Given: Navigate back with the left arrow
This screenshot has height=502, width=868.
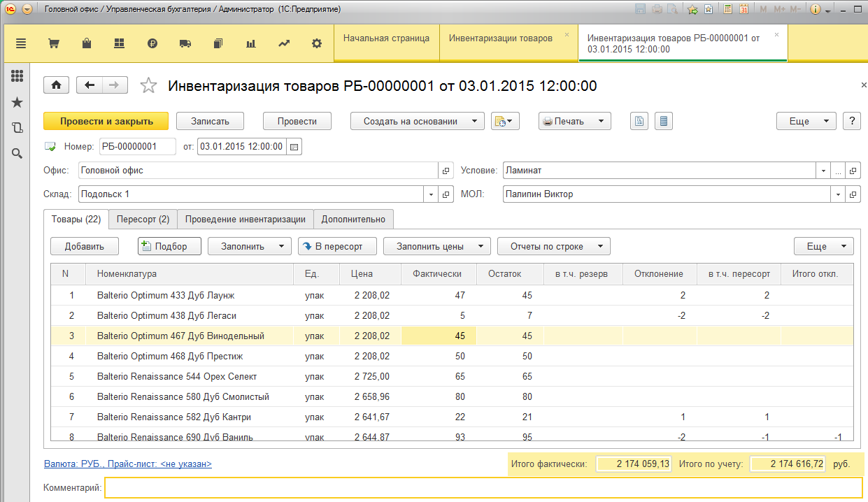Looking at the screenshot, I should [x=89, y=85].
